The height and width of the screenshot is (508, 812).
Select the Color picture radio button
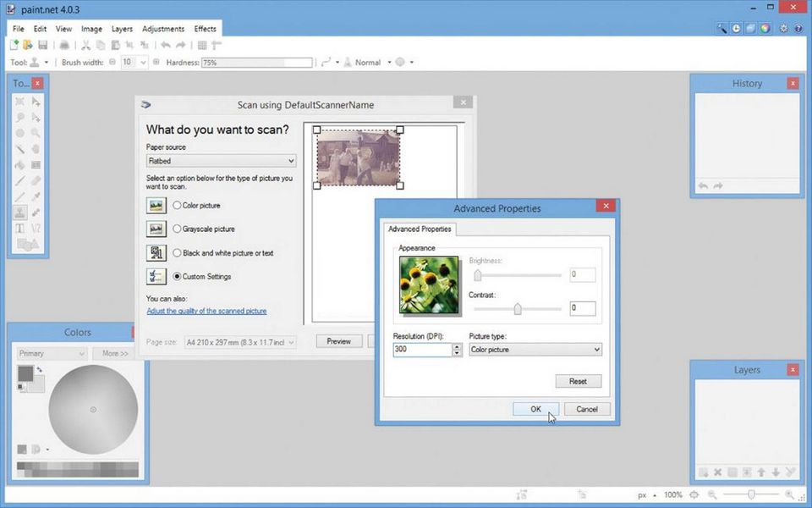tap(177, 205)
